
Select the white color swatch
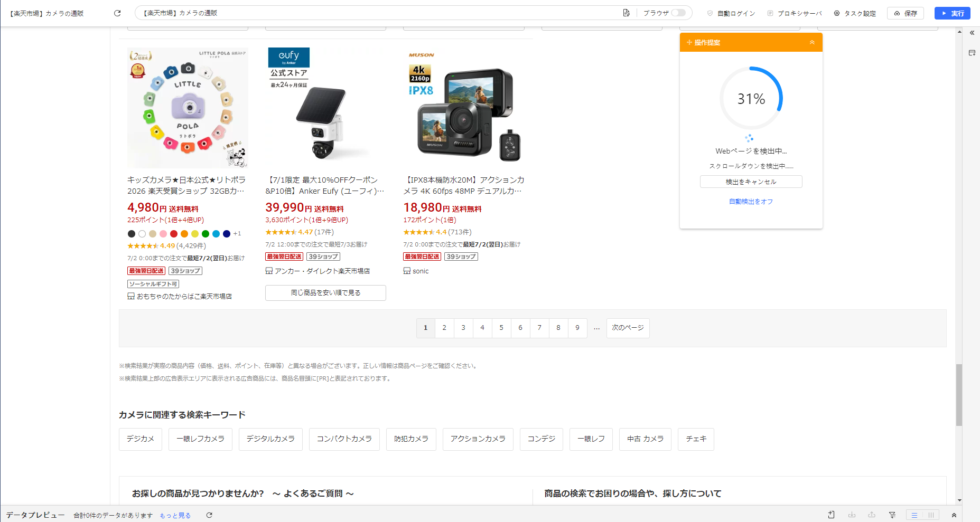142,234
